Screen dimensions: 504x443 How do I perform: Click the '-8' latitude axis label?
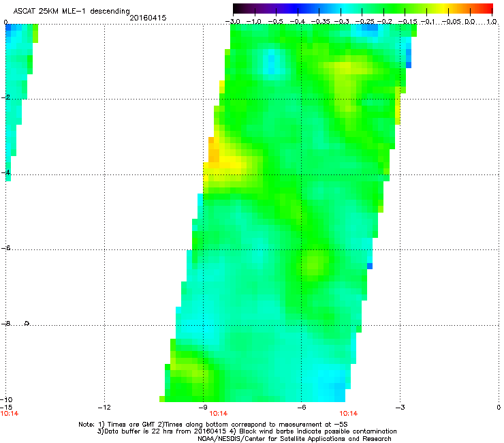6,324
